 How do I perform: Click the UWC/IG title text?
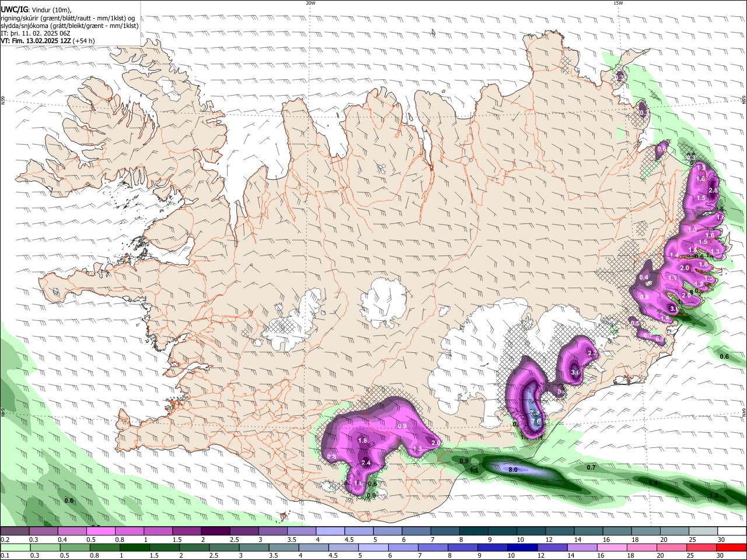click(x=14, y=10)
